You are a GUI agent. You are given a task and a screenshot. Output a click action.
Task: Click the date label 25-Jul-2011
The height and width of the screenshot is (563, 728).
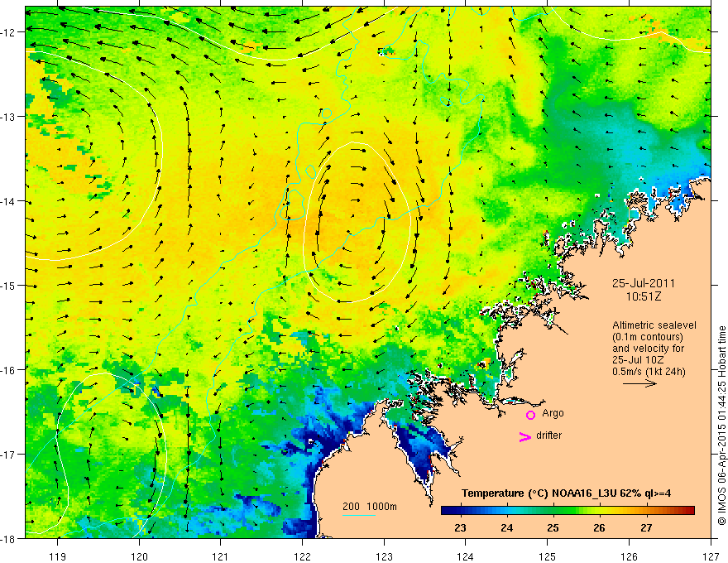pyautogui.click(x=643, y=283)
